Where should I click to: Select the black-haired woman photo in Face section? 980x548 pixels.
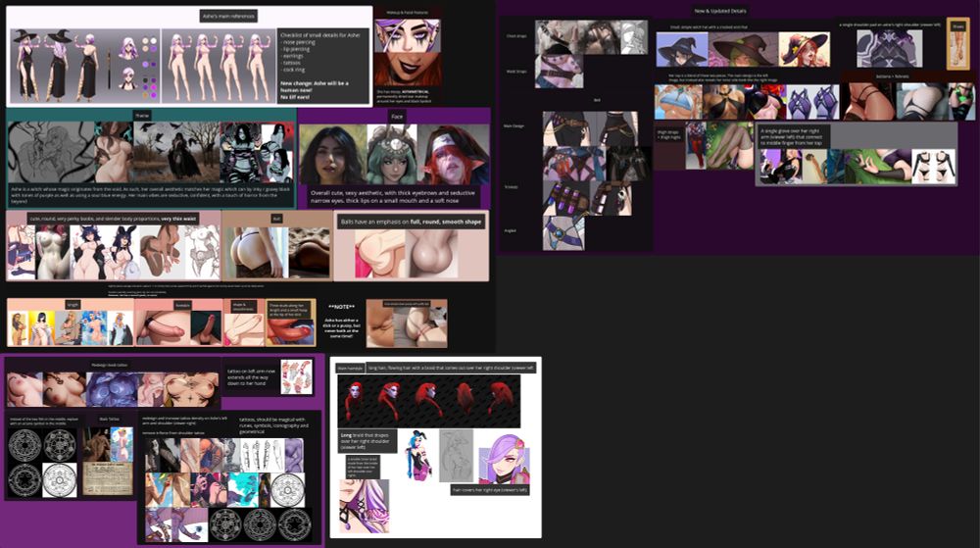coord(333,154)
